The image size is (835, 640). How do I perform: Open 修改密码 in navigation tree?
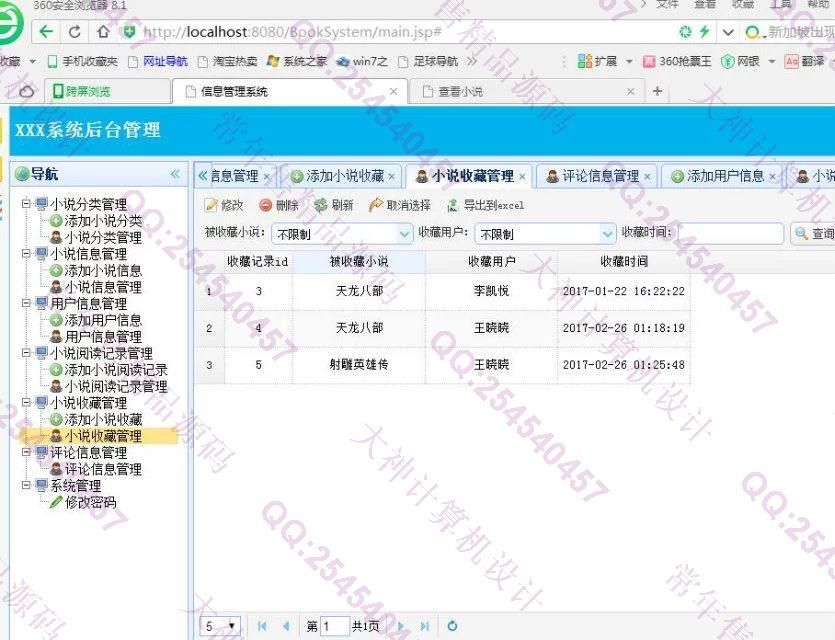coord(90,502)
